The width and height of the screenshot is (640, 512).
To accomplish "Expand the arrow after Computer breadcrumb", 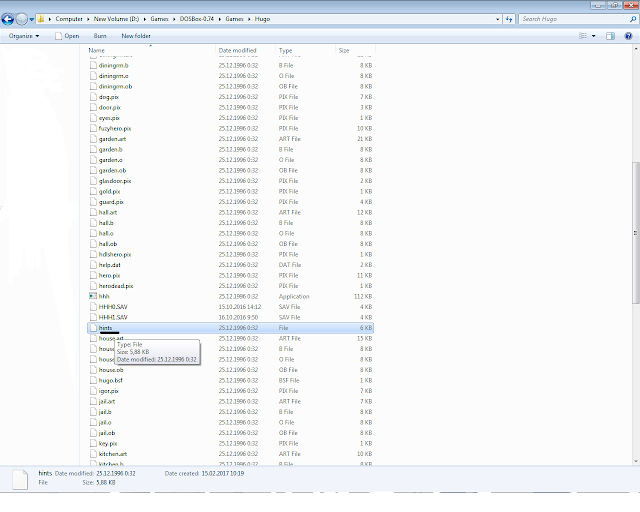I will pos(87,19).
